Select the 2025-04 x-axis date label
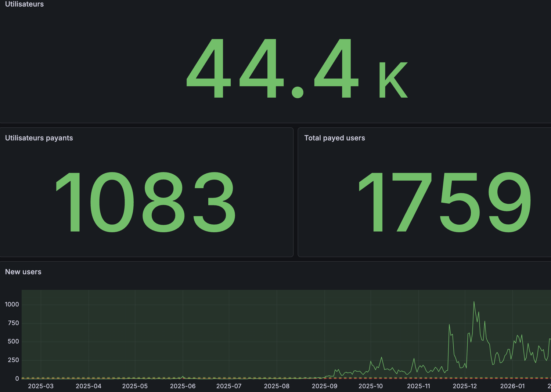Screen dimensions: 551x392 click(89, 386)
